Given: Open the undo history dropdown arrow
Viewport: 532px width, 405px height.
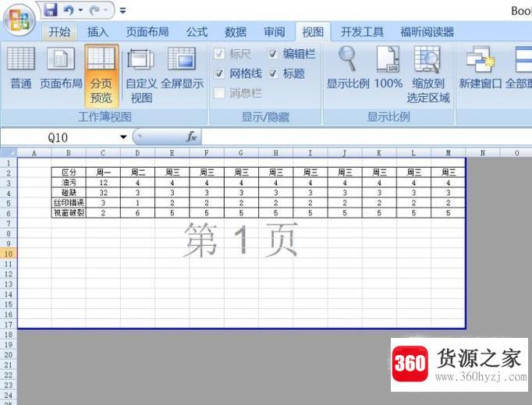Looking at the screenshot, I should point(80,10).
